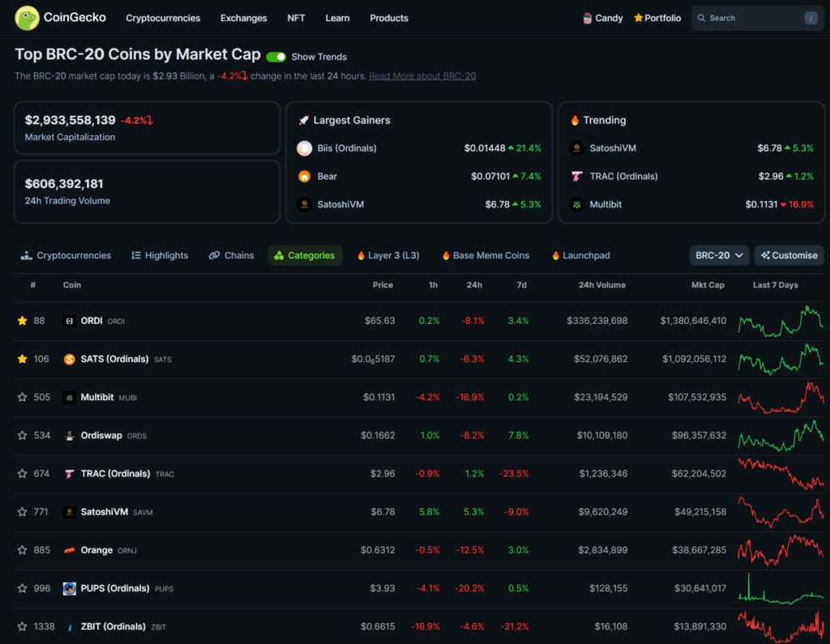Sort table by Price header
The image size is (830, 644).
[383, 284]
